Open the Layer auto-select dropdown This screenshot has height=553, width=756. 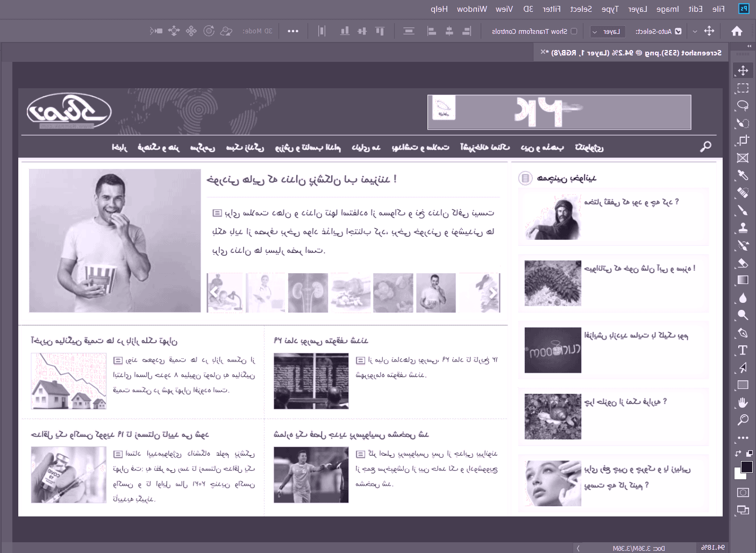[608, 31]
